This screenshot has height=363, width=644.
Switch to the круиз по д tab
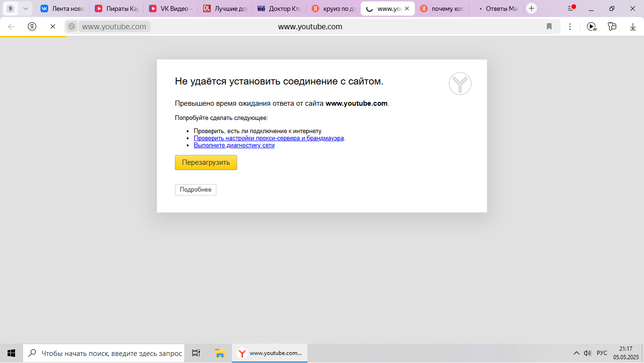(x=333, y=8)
